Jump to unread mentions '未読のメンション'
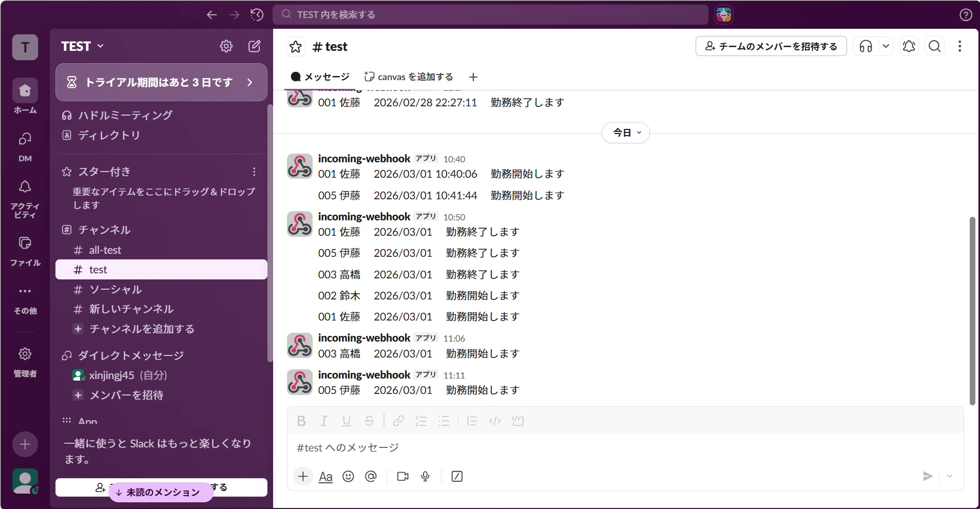 (161, 492)
